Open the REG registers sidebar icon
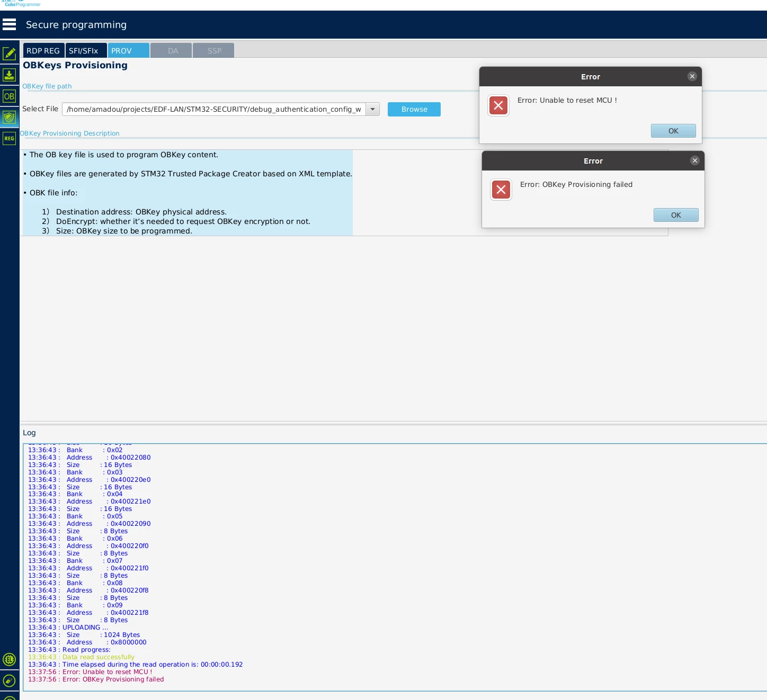The width and height of the screenshot is (767, 700). tap(10, 139)
